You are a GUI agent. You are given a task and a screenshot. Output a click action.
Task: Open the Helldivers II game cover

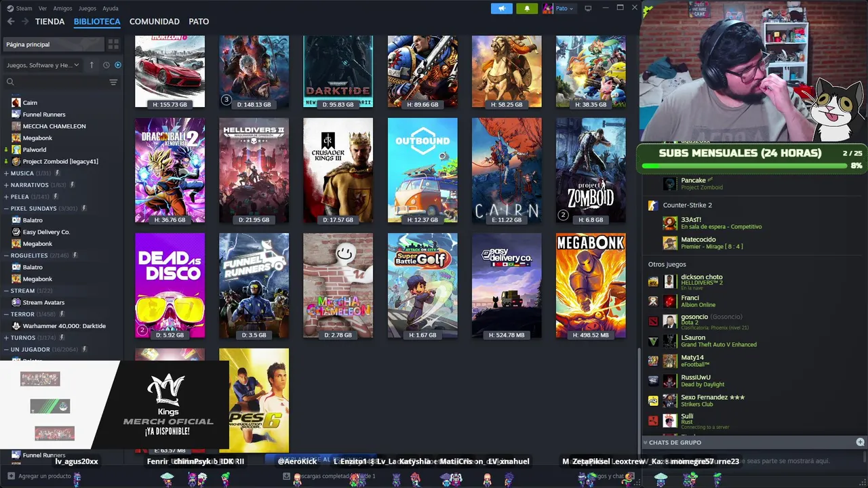point(254,170)
